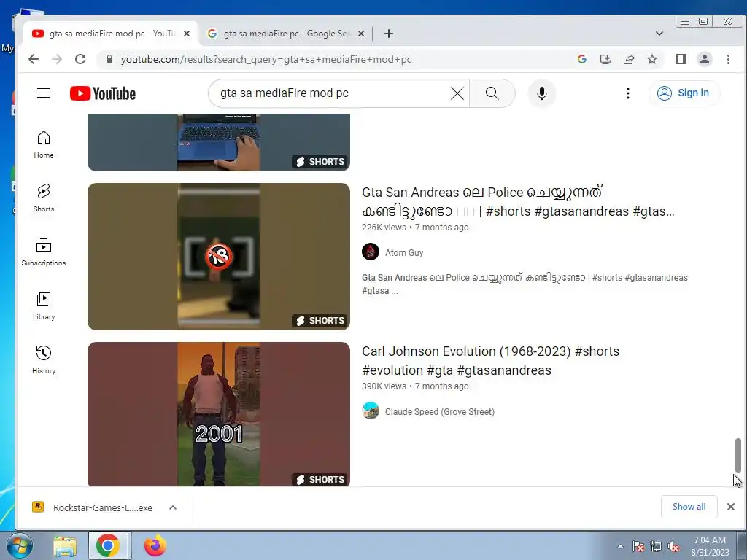Start voice search with microphone icon

click(x=542, y=93)
